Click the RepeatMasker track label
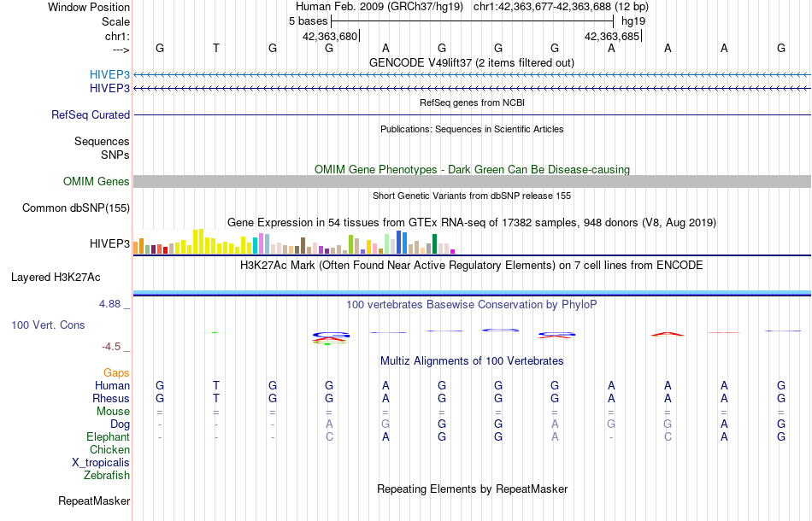The height and width of the screenshot is (521, 812). point(94,501)
